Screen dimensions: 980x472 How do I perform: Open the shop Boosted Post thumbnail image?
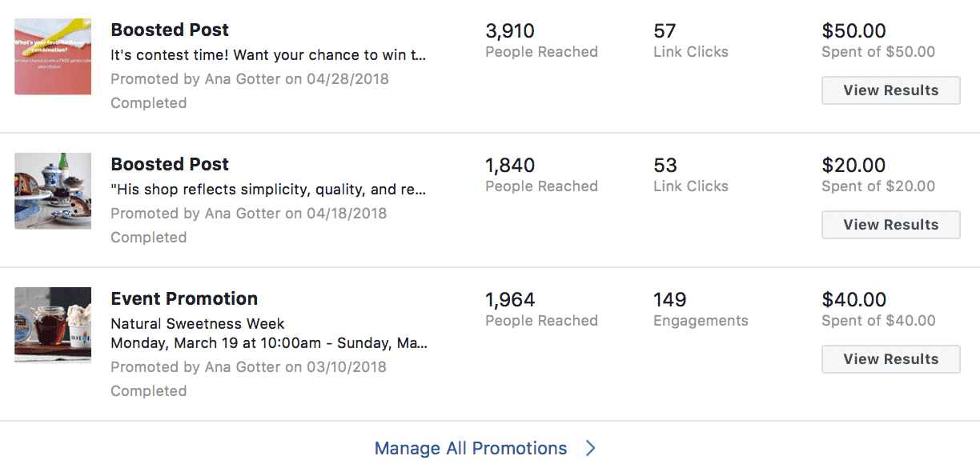click(x=53, y=190)
